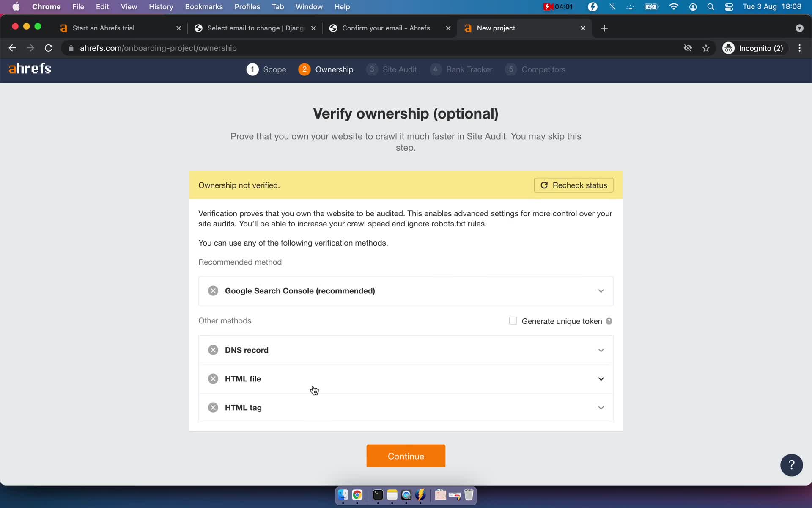Click the Recheck status button

574,185
